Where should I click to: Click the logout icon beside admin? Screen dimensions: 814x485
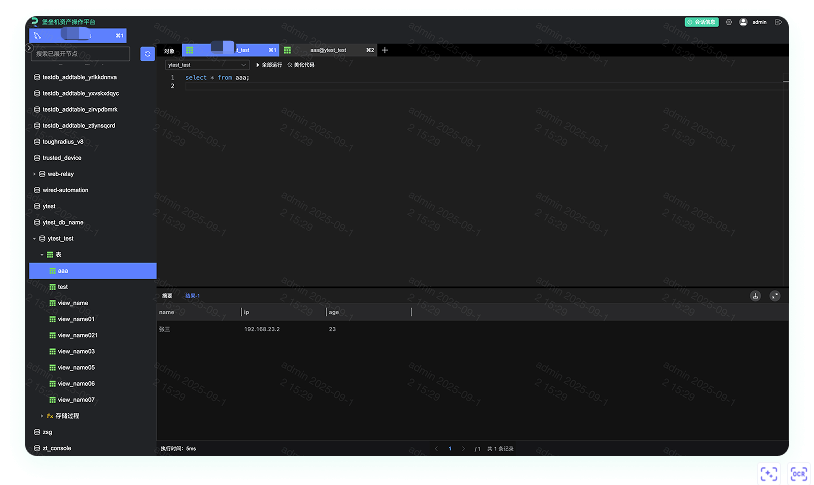coord(778,22)
